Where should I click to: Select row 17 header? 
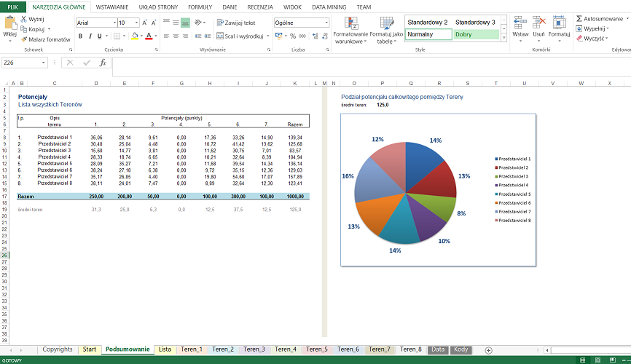[x=4, y=197]
